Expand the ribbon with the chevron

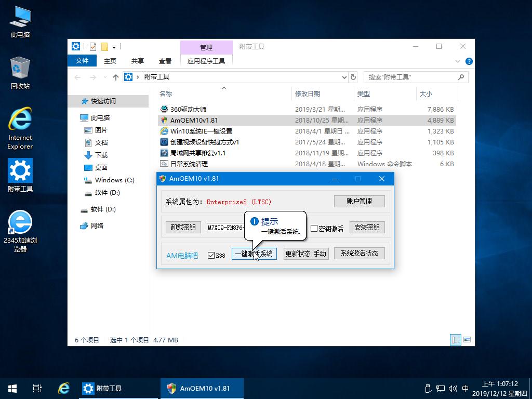coord(457,61)
